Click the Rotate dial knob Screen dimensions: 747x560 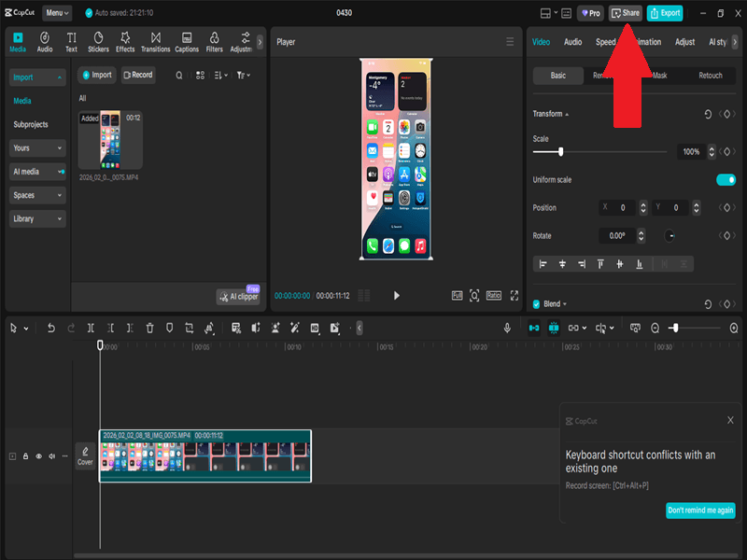669,236
